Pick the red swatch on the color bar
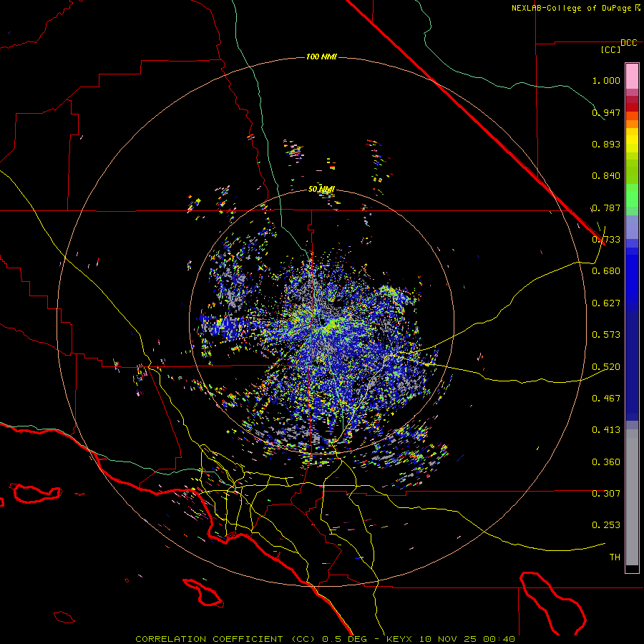This screenshot has width=644, height=644. click(632, 107)
